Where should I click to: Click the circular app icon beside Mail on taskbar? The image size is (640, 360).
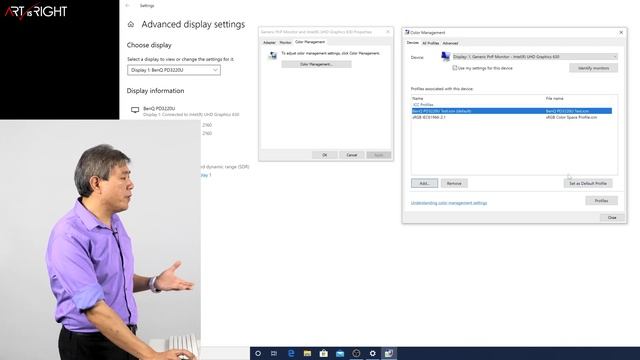(x=356, y=353)
